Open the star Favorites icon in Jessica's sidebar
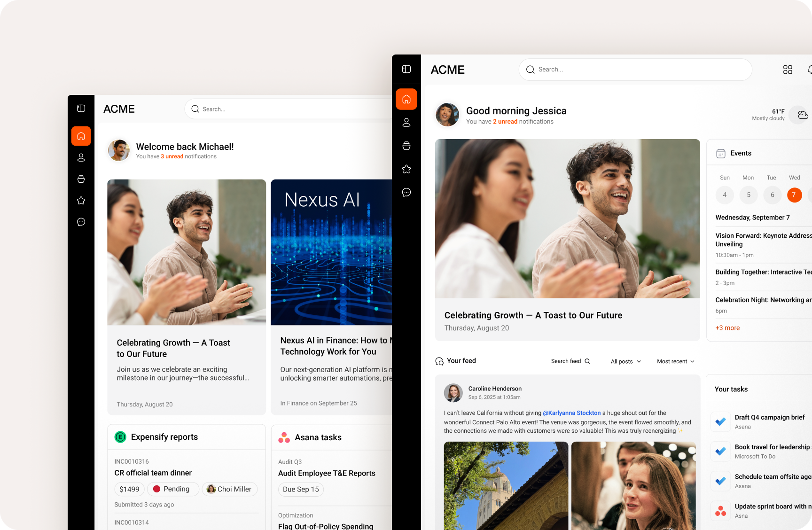 406,169
